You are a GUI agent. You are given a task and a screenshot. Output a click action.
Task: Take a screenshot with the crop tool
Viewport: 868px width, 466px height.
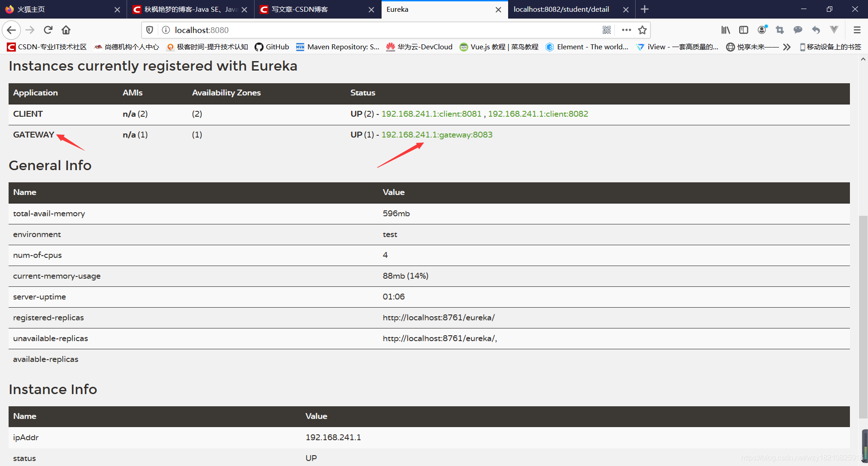pos(780,30)
